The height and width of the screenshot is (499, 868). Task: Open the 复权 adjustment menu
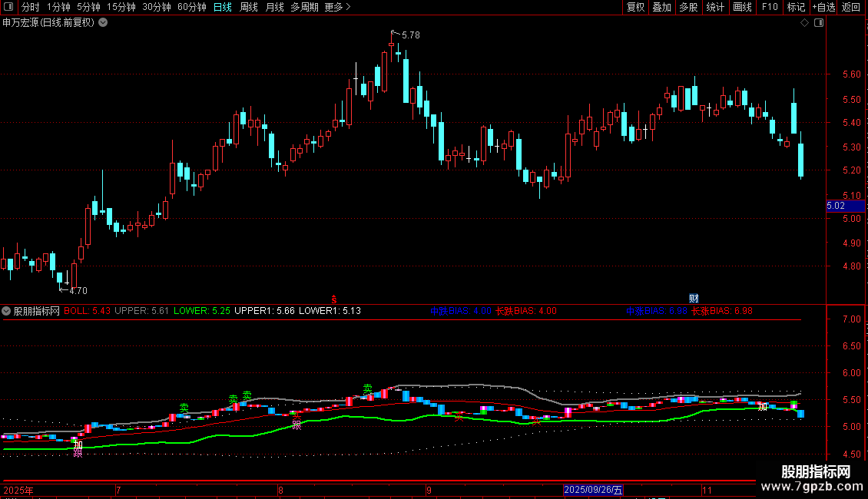[635, 7]
